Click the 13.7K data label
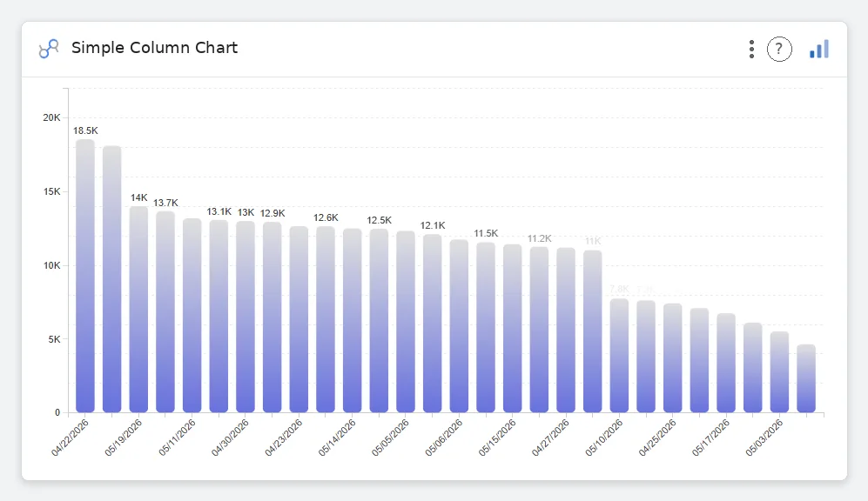 click(x=165, y=203)
